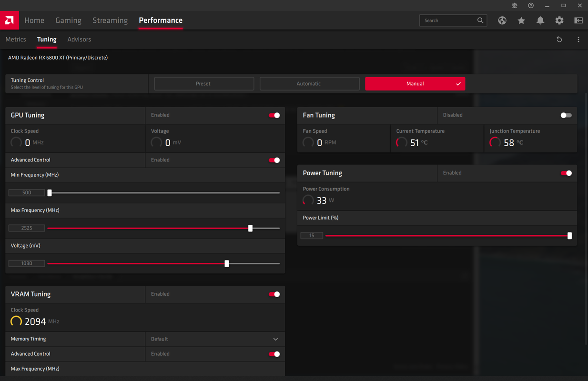Open notifications bell icon
Image resolution: width=588 pixels, height=381 pixels.
click(540, 20)
